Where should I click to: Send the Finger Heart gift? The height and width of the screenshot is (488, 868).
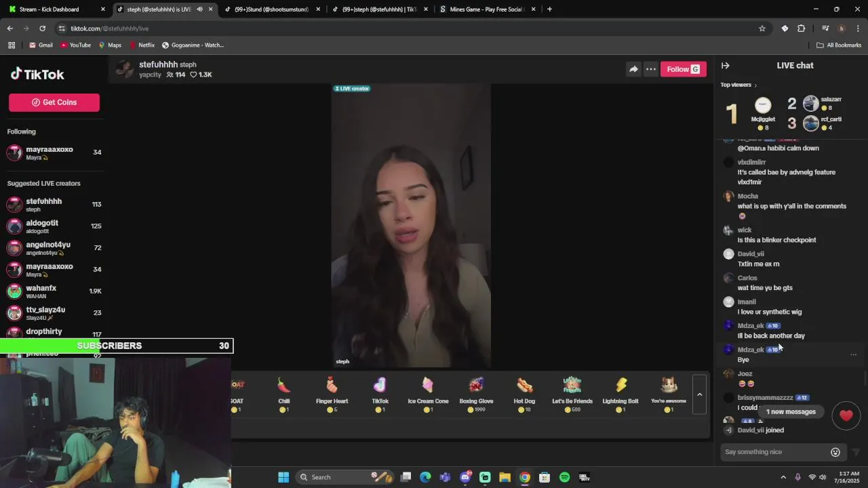(332, 393)
